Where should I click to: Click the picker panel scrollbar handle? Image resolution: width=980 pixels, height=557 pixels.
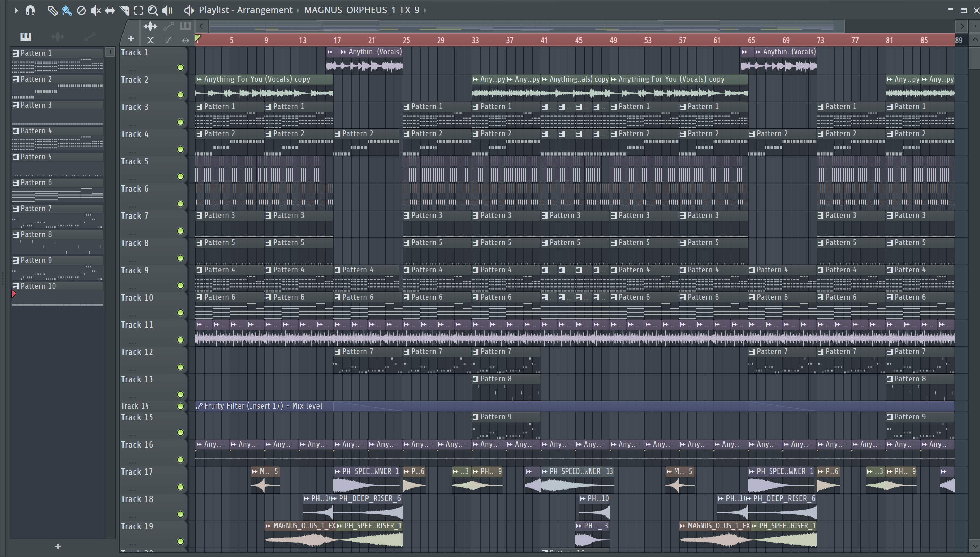point(110,52)
